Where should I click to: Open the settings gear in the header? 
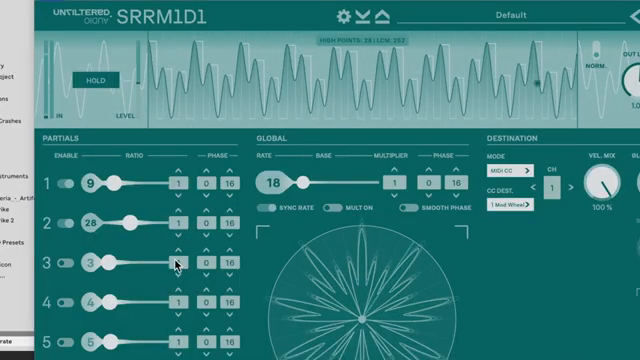(x=344, y=16)
